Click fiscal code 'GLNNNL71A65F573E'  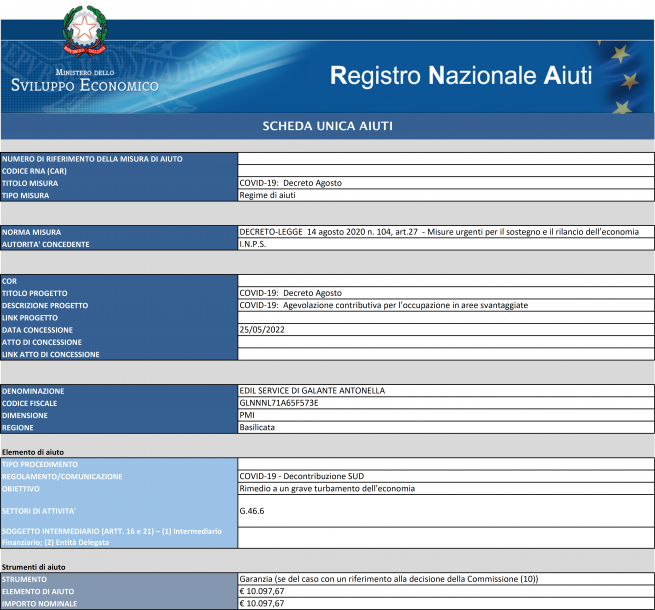click(279, 403)
